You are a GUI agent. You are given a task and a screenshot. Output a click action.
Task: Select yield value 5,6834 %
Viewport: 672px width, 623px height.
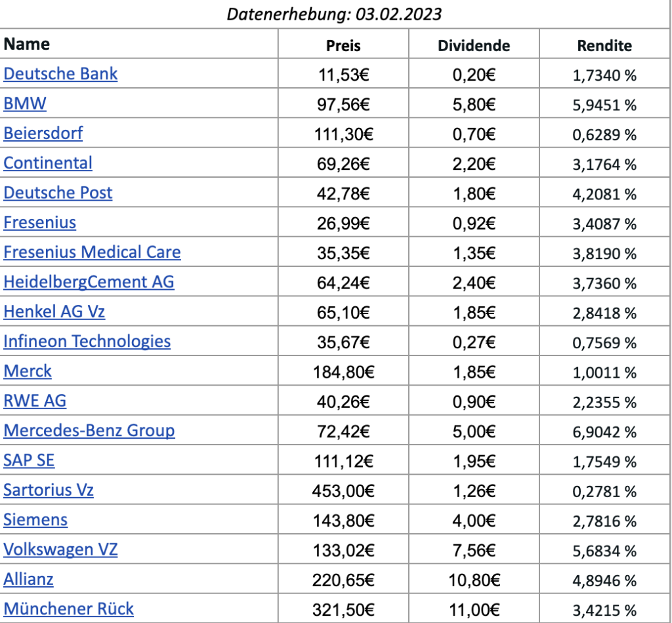[604, 552]
